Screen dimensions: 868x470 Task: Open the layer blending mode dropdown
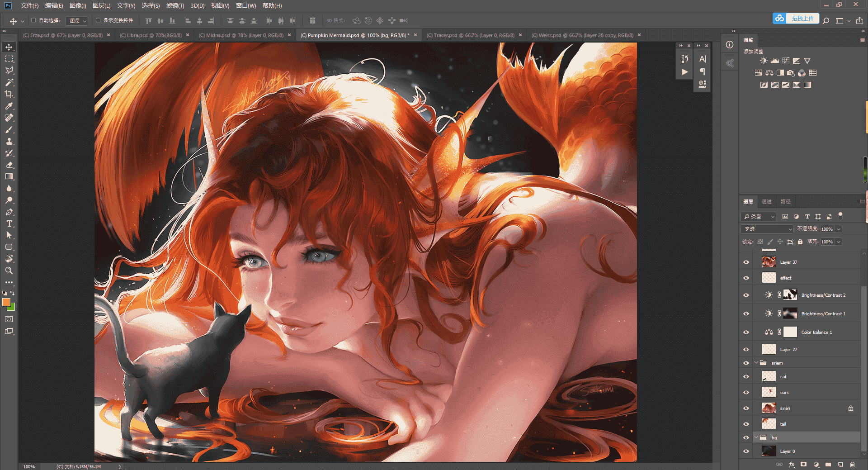(x=767, y=229)
